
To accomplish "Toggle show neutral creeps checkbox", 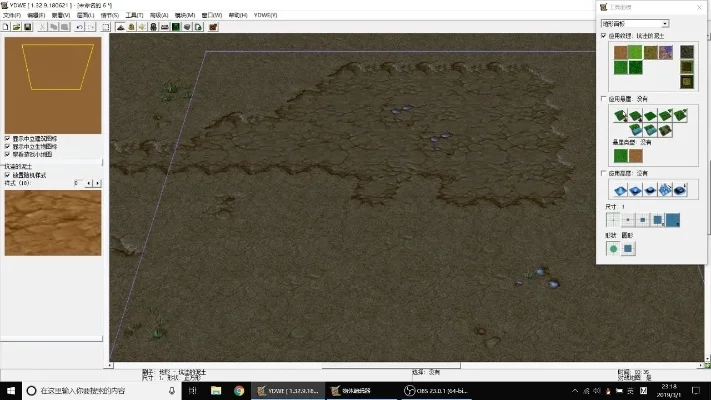I will (x=7, y=146).
